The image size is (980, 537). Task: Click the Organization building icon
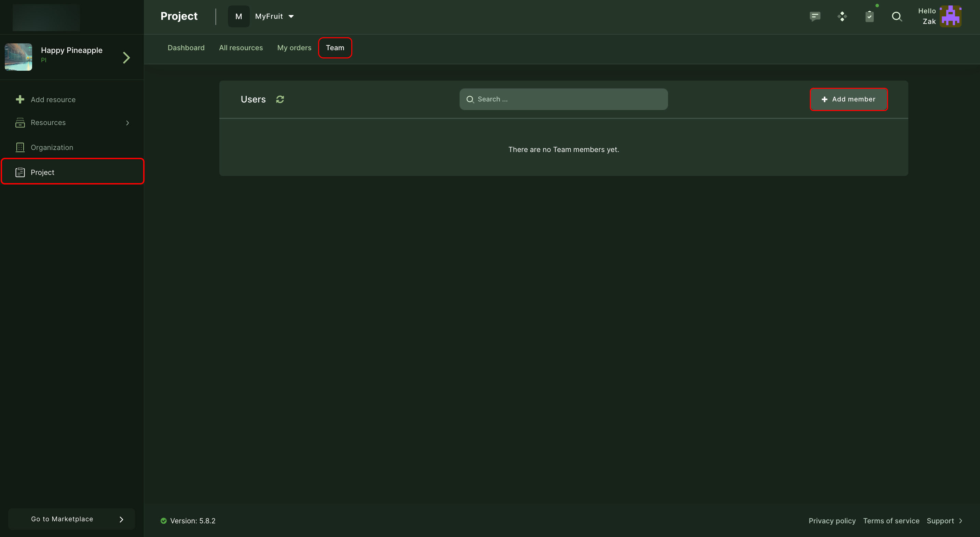click(x=20, y=148)
